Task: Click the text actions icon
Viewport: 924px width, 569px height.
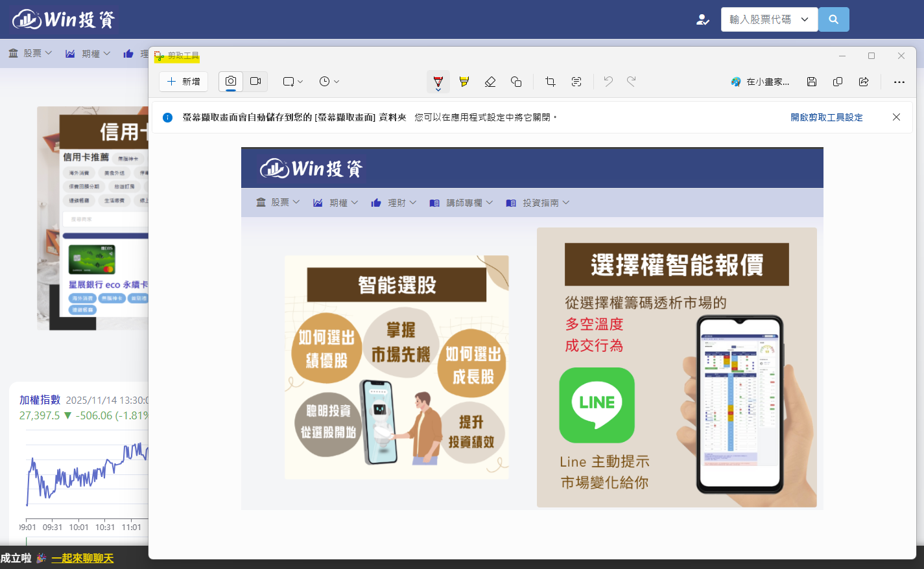Action: pyautogui.click(x=576, y=82)
